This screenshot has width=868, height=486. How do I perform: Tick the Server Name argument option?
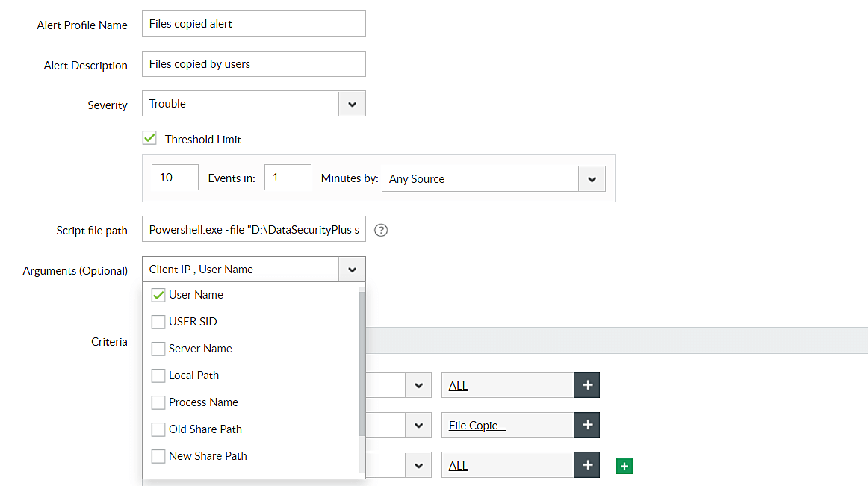pyautogui.click(x=158, y=349)
